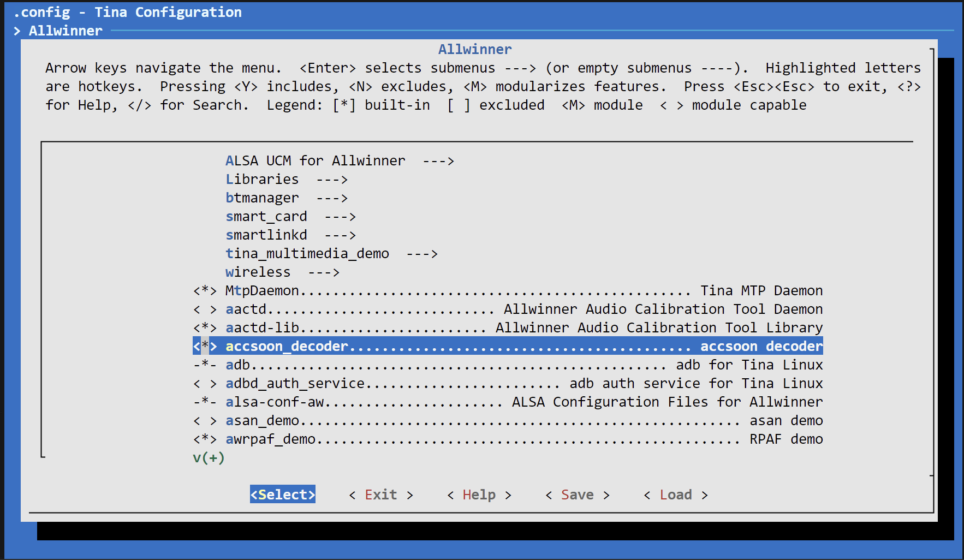Enable the adbd_auth_service option
The height and width of the screenshot is (560, 964).
click(x=205, y=384)
